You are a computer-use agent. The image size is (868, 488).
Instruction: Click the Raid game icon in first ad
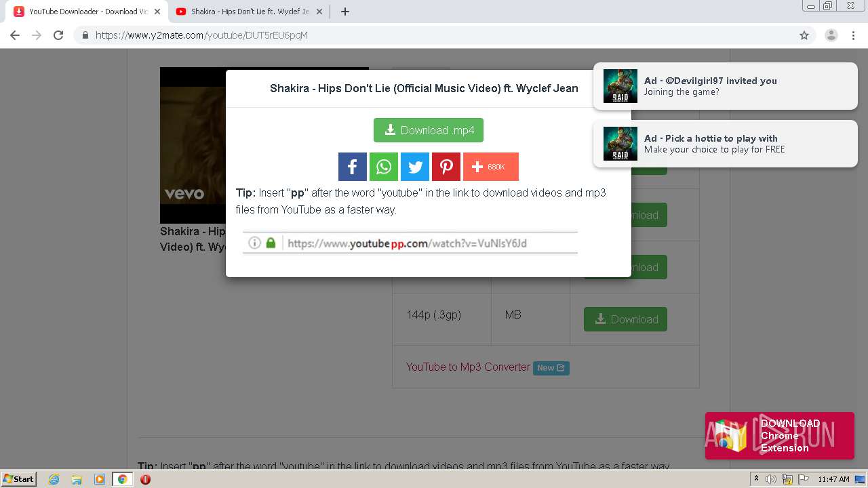coord(620,86)
